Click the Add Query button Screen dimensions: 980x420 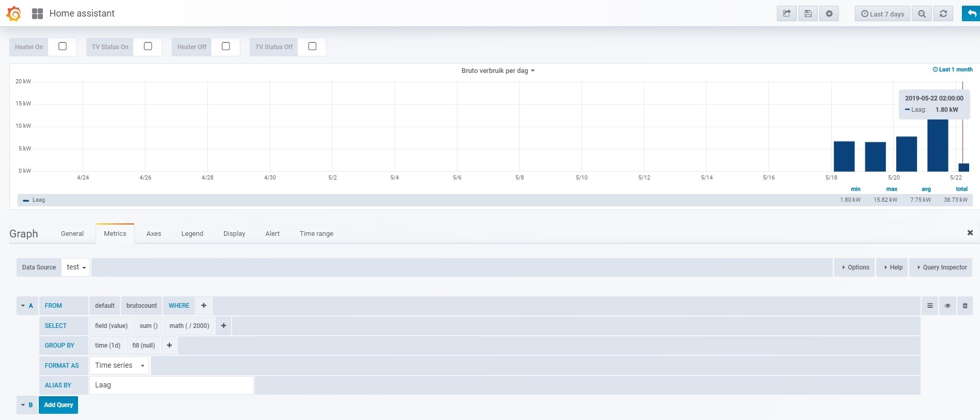tap(58, 405)
